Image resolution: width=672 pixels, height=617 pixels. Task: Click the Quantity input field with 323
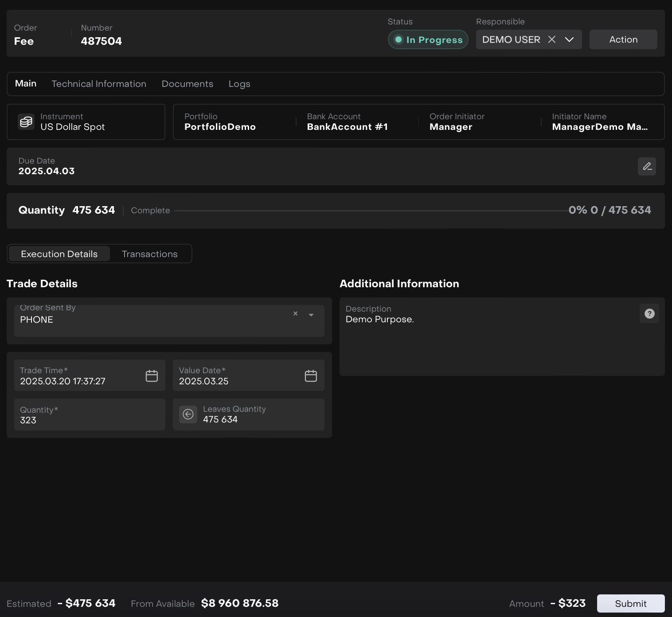click(90, 415)
